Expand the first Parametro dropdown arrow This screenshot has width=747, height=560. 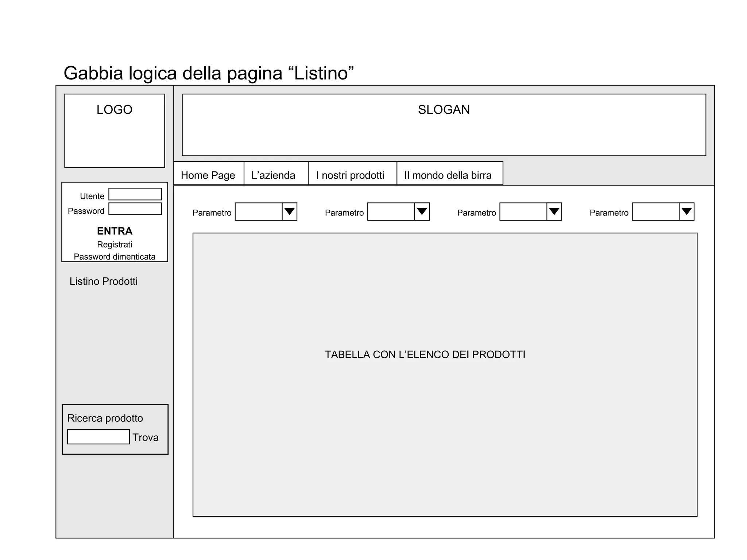[290, 212]
